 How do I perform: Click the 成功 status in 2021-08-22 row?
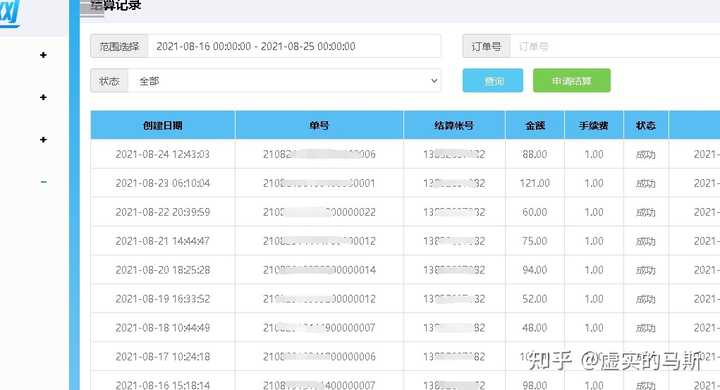point(646,213)
